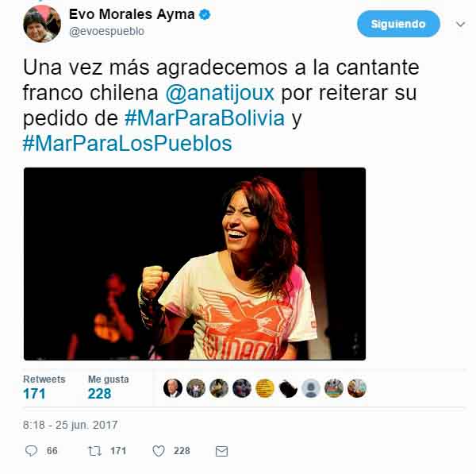The image size is (476, 474).
Task: Toggle the Siguiendo follow button
Action: point(398,24)
